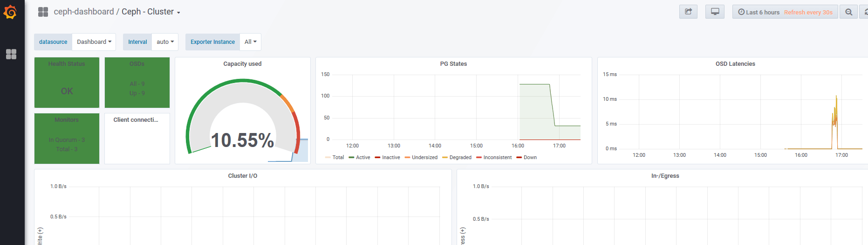
Task: Click the Total legend color swatch
Action: [x=328, y=158]
